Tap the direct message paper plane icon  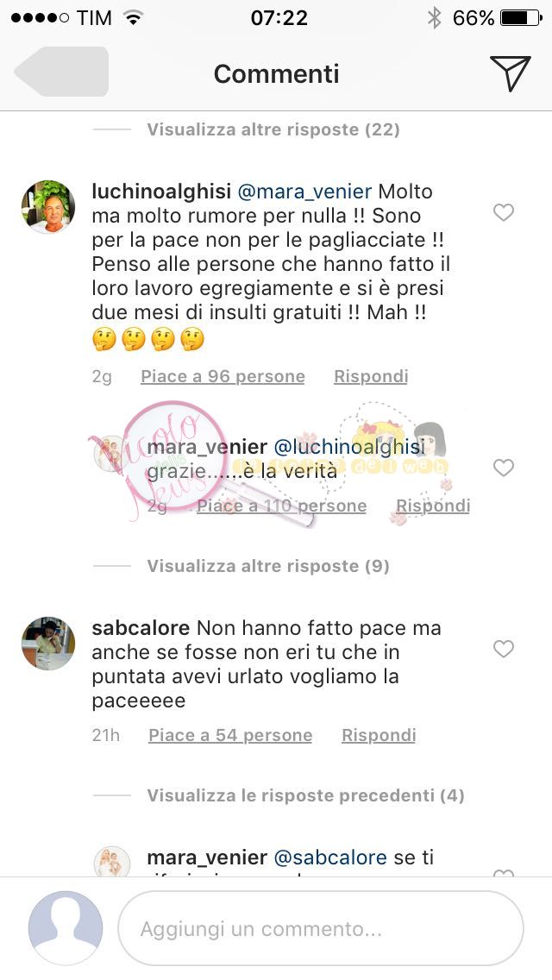coord(510,73)
